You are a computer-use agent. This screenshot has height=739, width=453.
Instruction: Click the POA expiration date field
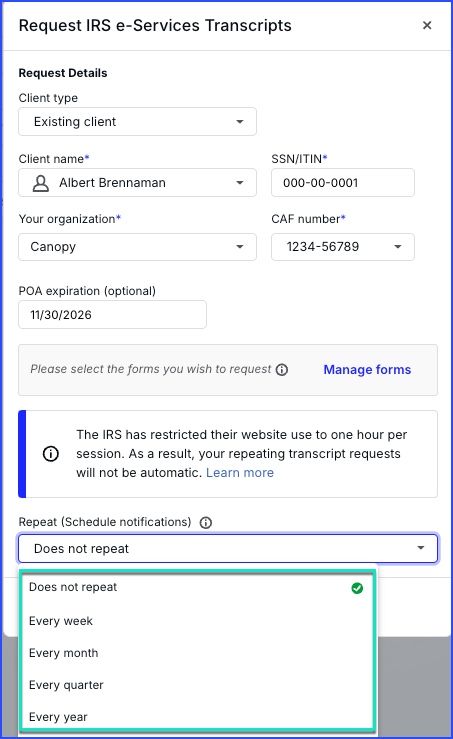pyautogui.click(x=112, y=314)
